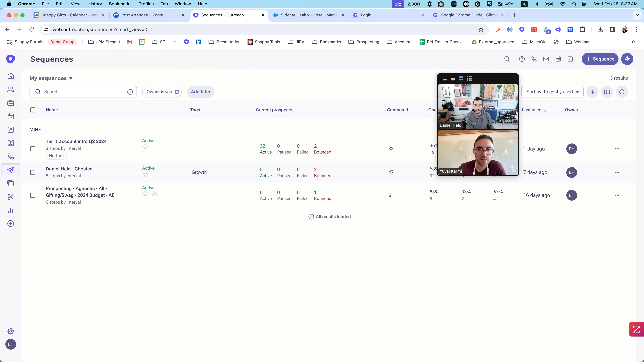
Task: Refresh the sequences list
Action: tap(622, 92)
